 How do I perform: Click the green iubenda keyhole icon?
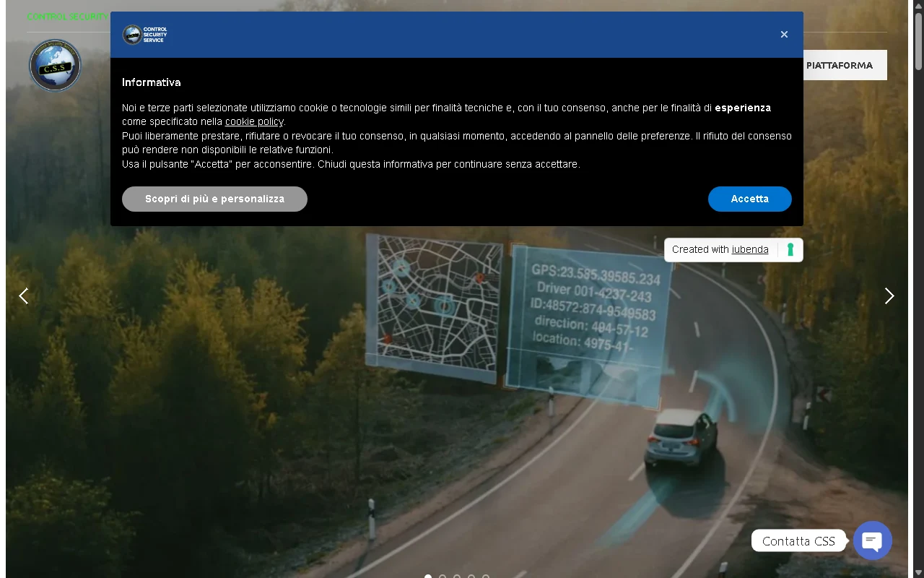790,249
